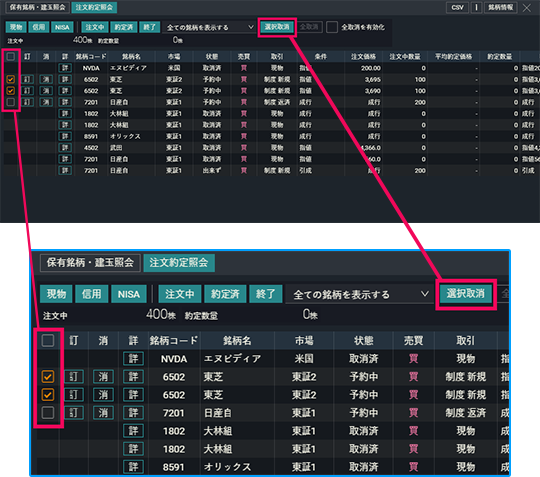Open 詳 details for 8591 in enlarged view

tap(133, 467)
